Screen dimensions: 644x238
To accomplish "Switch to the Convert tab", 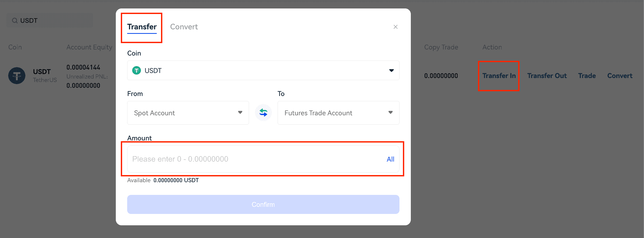I will (x=184, y=27).
